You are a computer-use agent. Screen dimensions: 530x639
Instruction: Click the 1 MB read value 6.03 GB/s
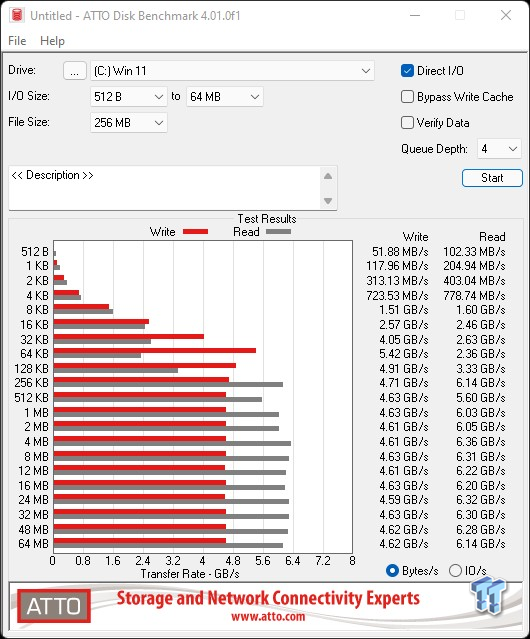click(x=481, y=413)
